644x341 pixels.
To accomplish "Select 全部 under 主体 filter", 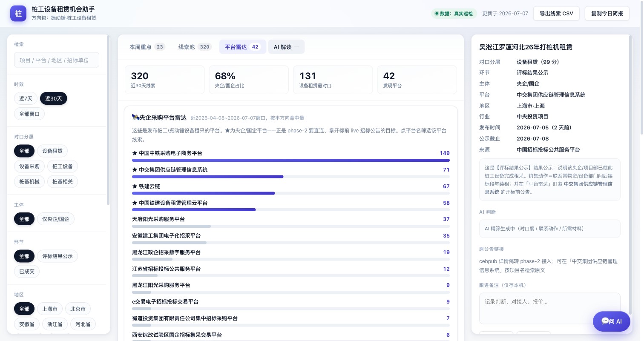I will 24,219.
